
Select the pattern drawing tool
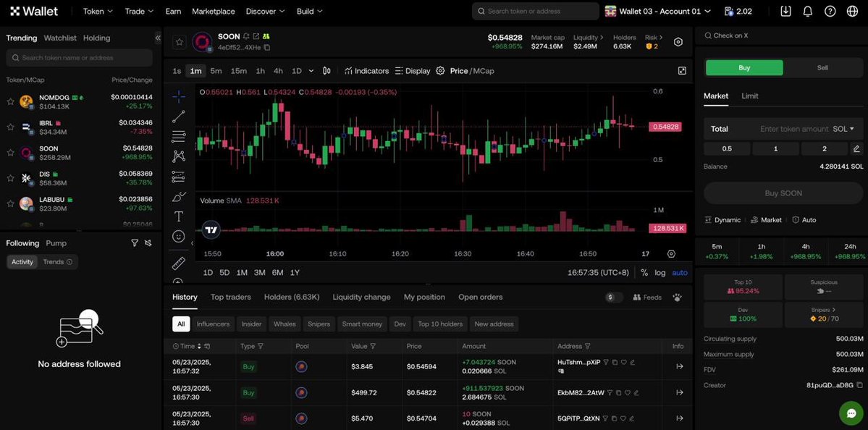tap(178, 156)
